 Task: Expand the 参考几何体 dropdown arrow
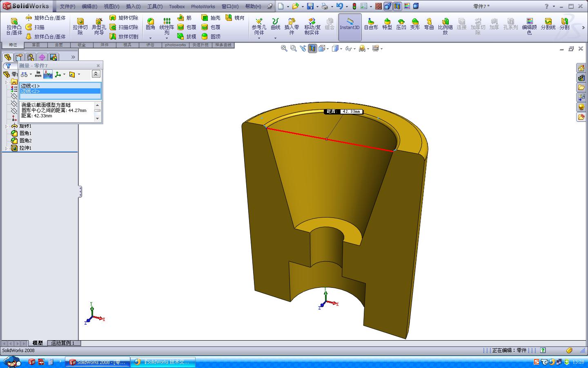[x=259, y=38]
